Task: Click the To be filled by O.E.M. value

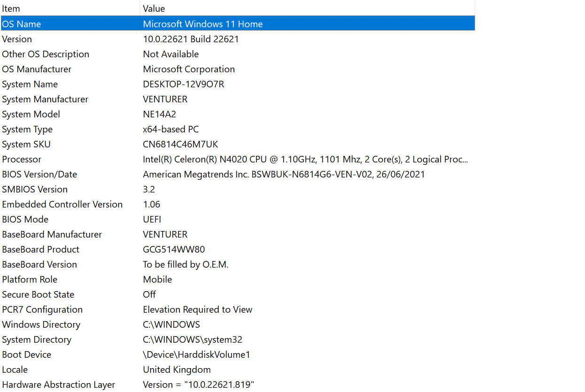Action: 186,264
